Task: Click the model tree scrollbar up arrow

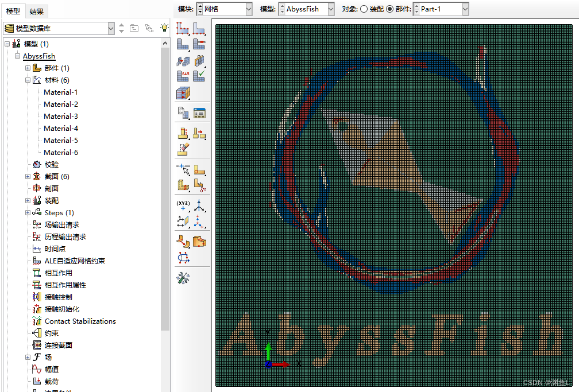Action: 165,44
